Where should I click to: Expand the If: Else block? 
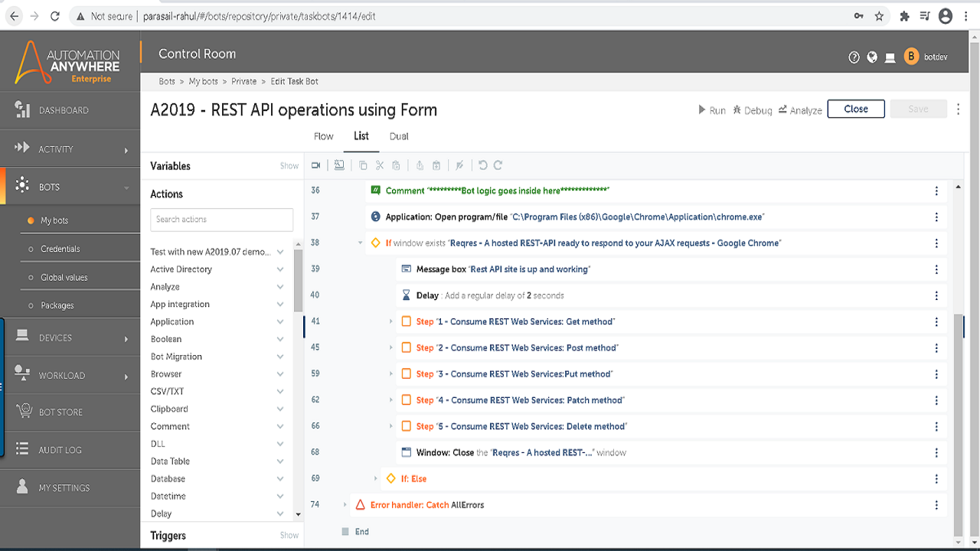coord(376,479)
